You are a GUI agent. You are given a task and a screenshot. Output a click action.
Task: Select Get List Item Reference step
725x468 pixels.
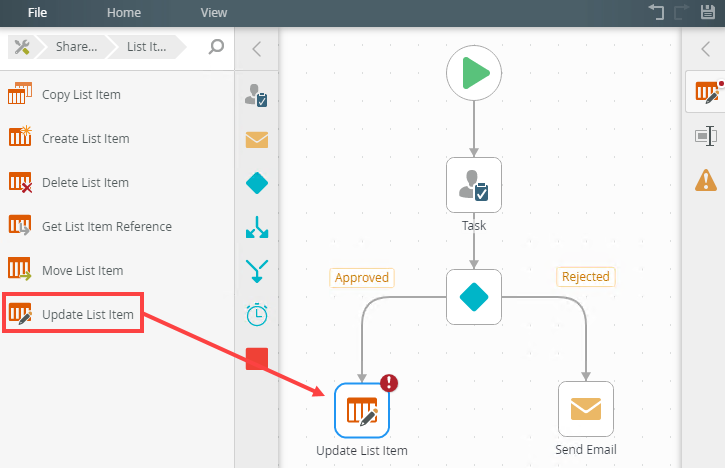click(x=90, y=226)
